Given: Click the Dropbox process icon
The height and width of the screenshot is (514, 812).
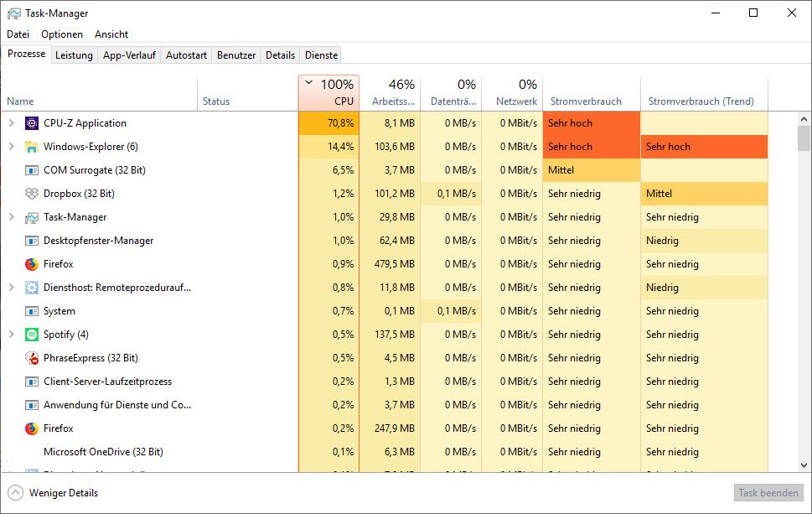Looking at the screenshot, I should coord(32,194).
